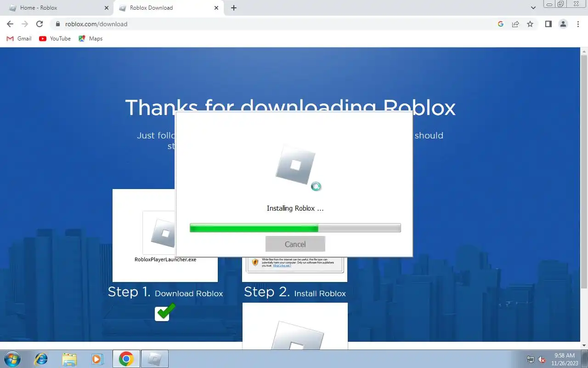The height and width of the screenshot is (368, 588).
Task: Minimize the Chrome window
Action: click(x=549, y=4)
